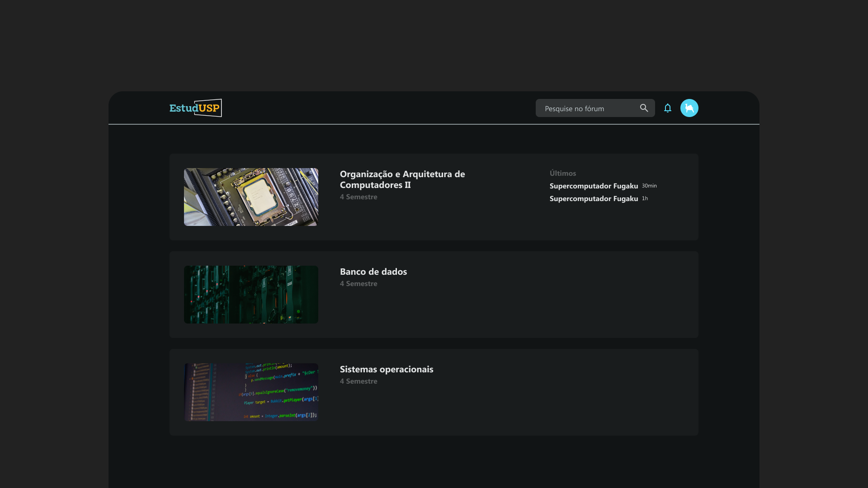Open the Organização e Arquitetura de Computadores II course
Viewport: 868px width, 488px height.
(402, 179)
